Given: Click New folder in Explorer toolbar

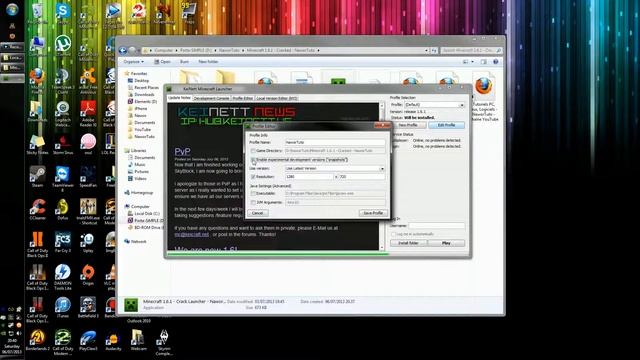Looking at the screenshot, I should [208, 62].
